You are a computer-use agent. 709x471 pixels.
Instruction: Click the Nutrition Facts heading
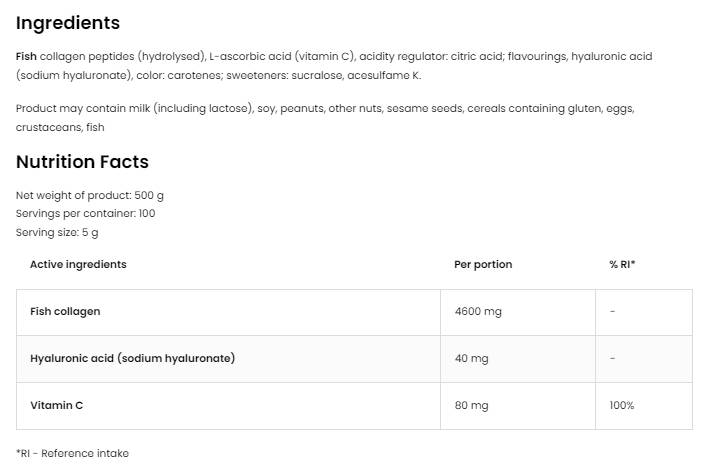click(82, 162)
